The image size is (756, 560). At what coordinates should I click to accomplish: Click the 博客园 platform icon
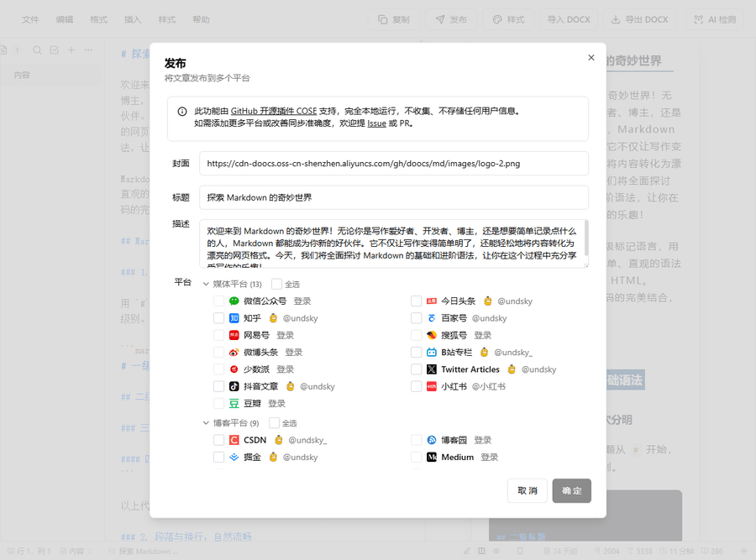(x=432, y=440)
